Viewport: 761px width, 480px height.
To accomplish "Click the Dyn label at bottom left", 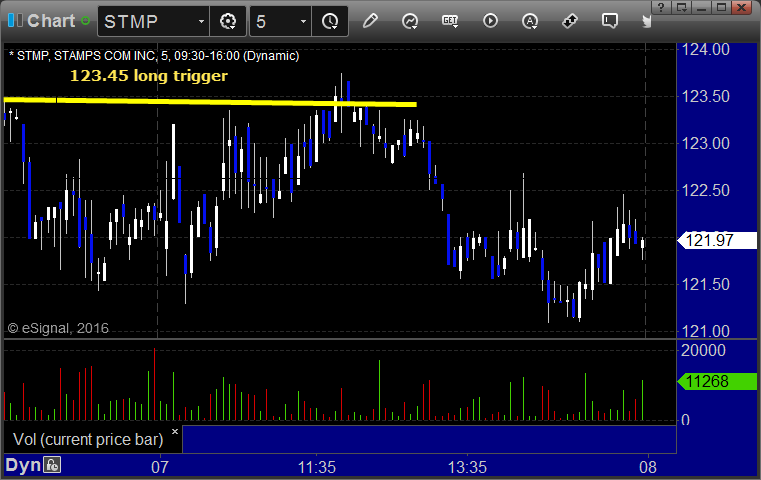I will pos(23,465).
